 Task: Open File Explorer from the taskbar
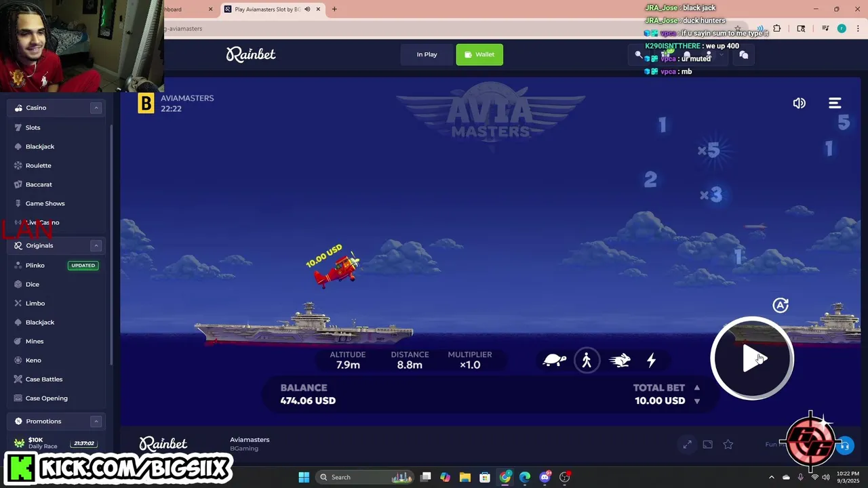click(x=465, y=477)
